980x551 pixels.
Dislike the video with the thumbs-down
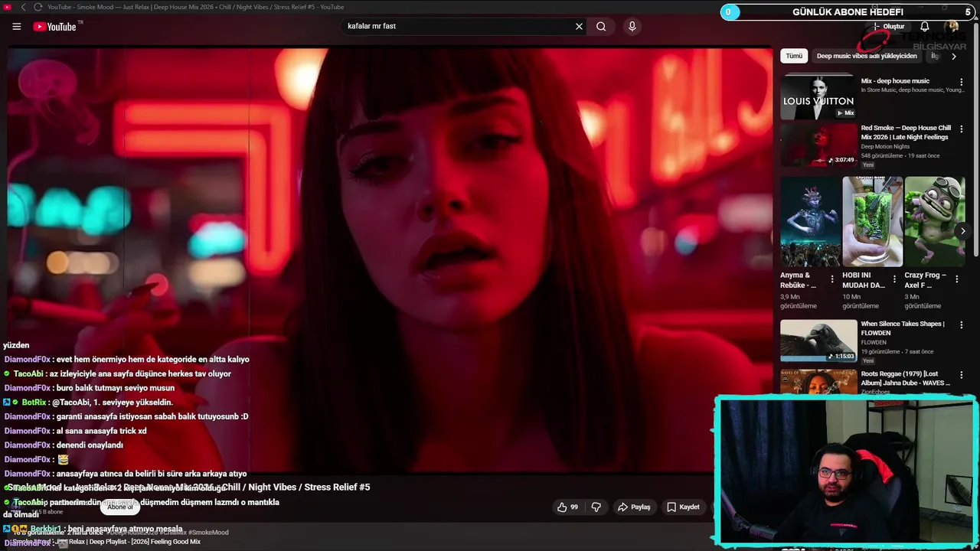tap(596, 507)
